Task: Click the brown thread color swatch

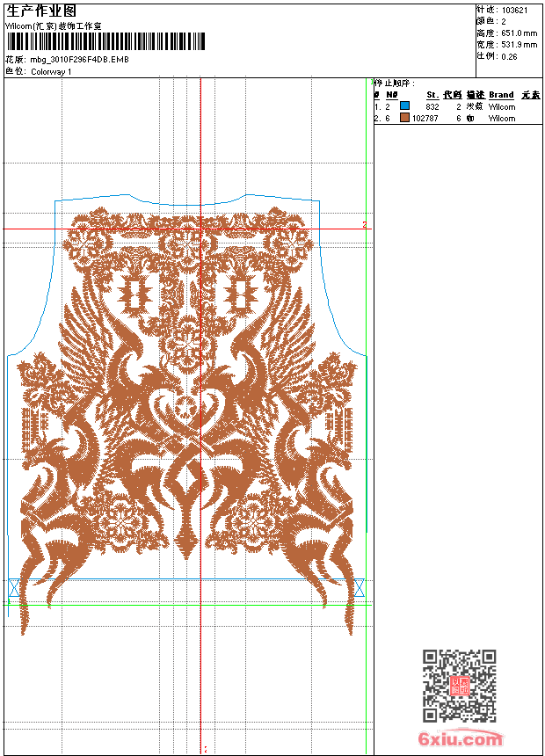Action: pyautogui.click(x=404, y=117)
